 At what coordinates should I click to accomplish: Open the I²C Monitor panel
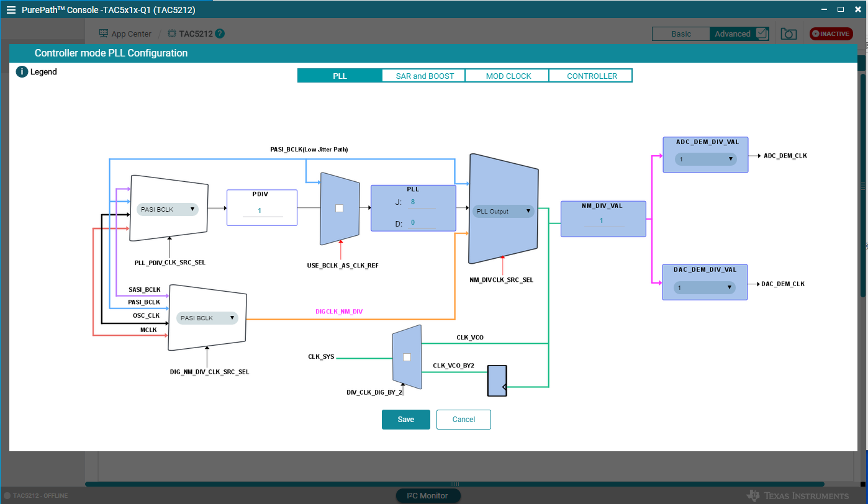[429, 495]
